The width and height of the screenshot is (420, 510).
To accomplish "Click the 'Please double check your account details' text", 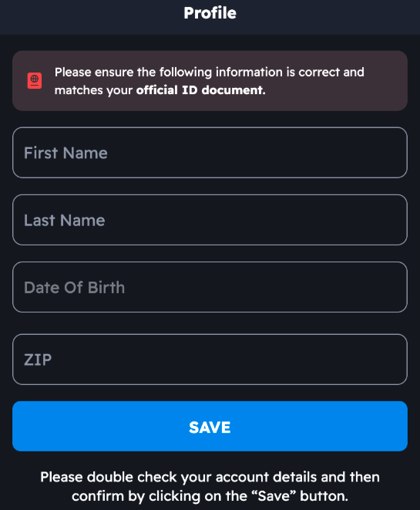I will click(210, 477).
